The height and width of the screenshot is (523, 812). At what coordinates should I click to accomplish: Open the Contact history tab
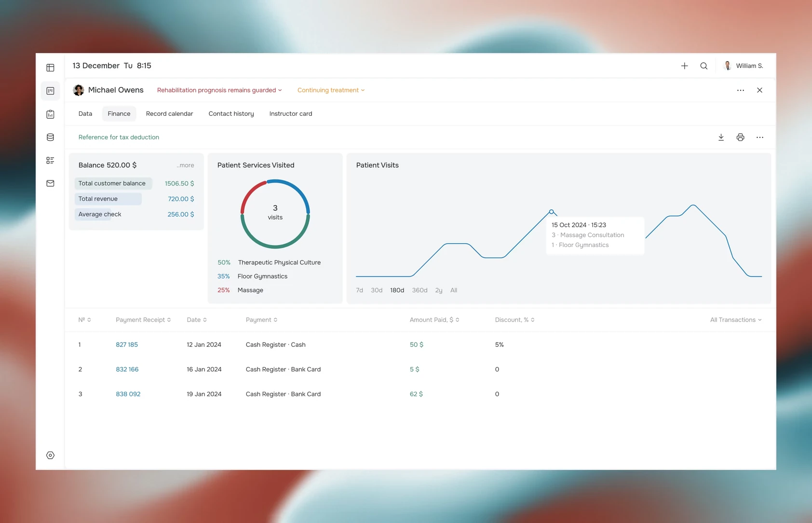coord(231,114)
